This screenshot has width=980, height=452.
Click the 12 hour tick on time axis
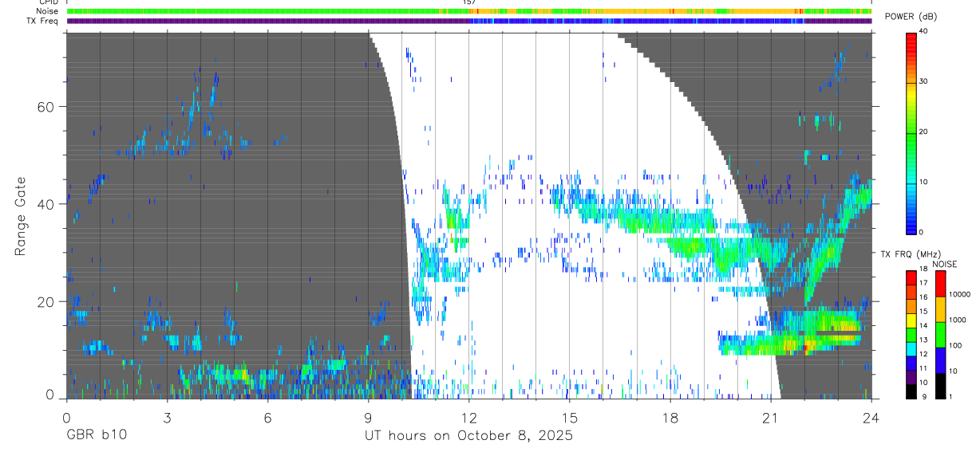(x=468, y=416)
